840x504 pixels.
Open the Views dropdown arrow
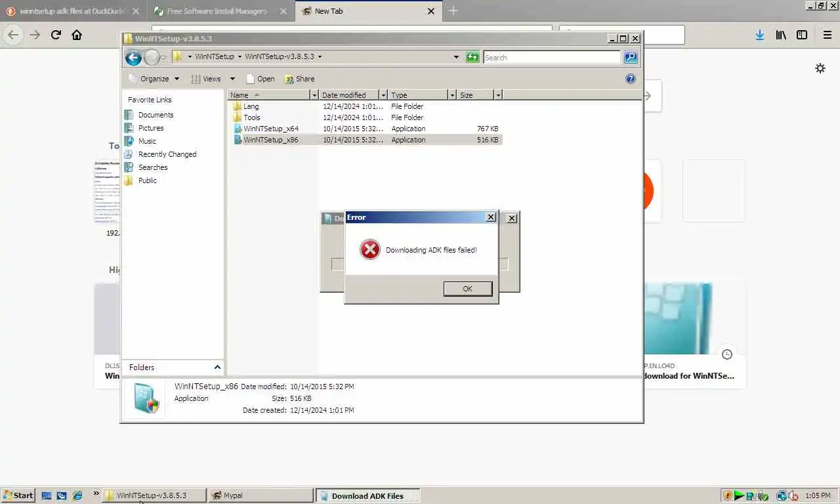(x=232, y=79)
